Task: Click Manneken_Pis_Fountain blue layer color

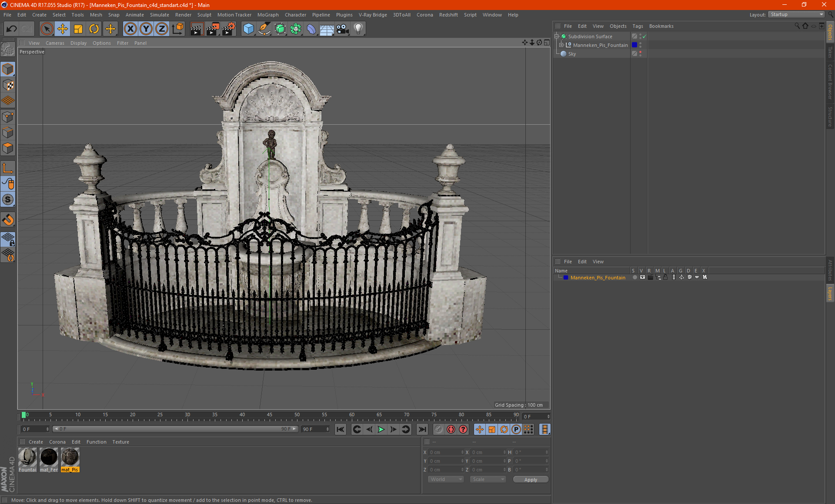Action: click(635, 45)
